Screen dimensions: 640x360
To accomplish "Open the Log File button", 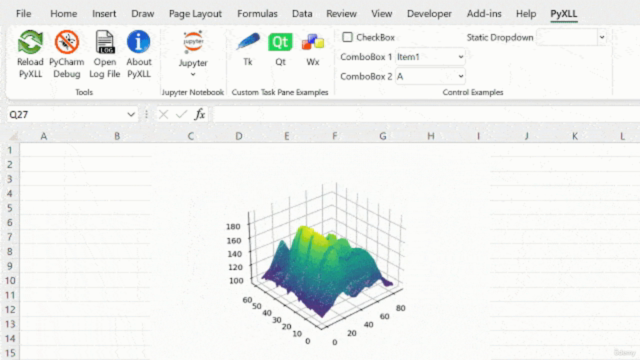I will (x=104, y=54).
